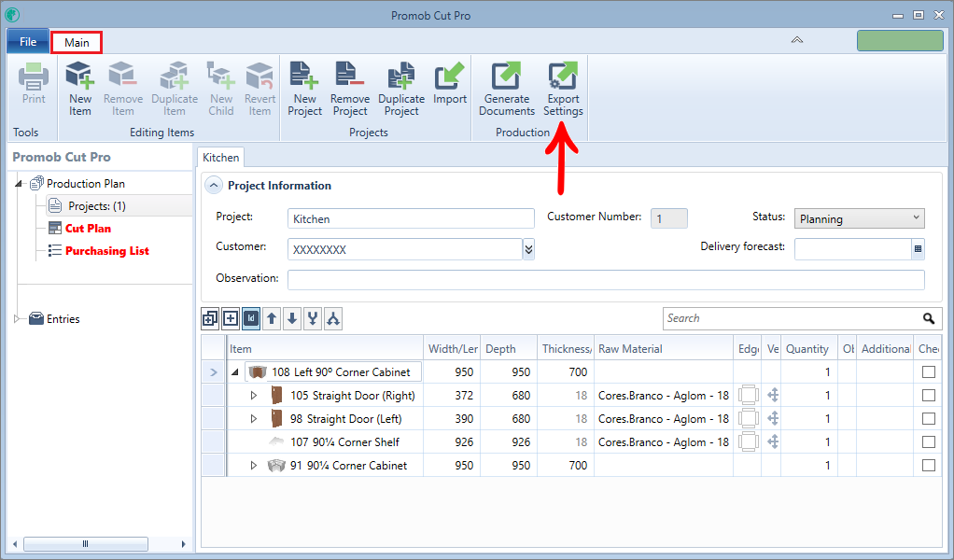Click the left panel right scroll arrow
Screen dimensions: 954x560
183,543
